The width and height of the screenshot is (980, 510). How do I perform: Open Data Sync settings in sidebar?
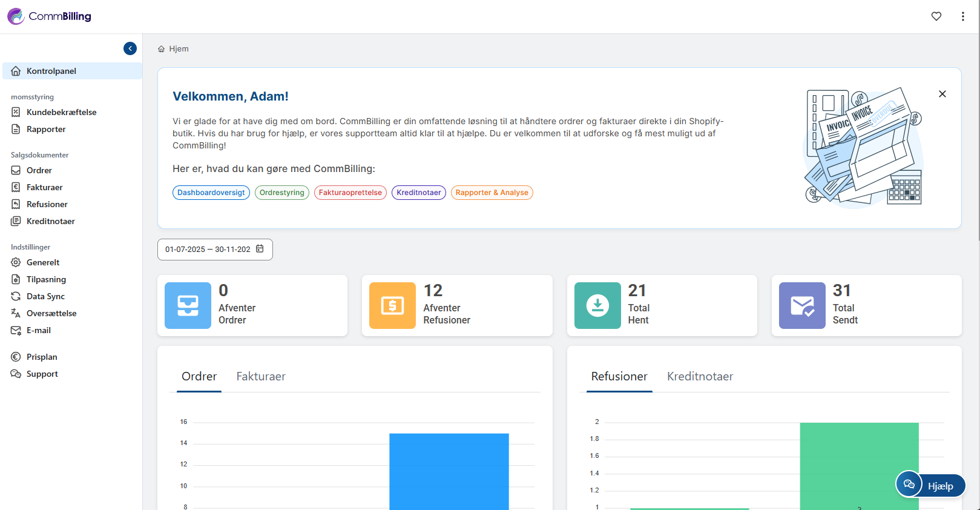point(45,296)
